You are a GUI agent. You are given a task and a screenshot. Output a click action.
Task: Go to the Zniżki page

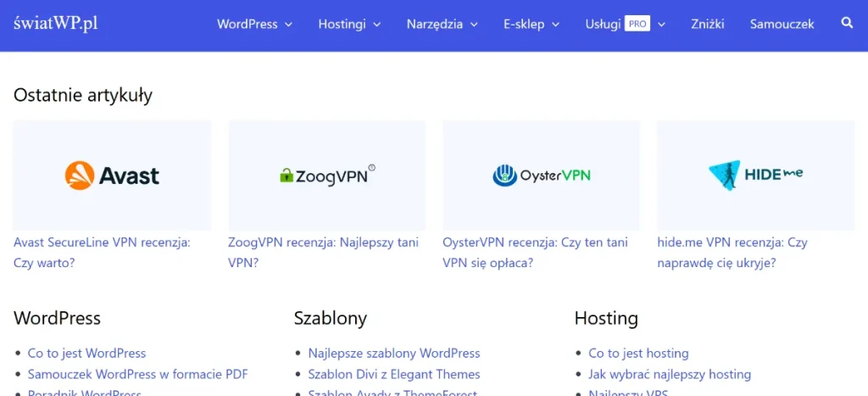point(708,25)
